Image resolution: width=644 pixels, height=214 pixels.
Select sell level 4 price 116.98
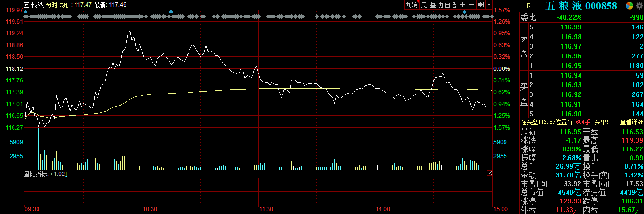[x=571, y=37]
